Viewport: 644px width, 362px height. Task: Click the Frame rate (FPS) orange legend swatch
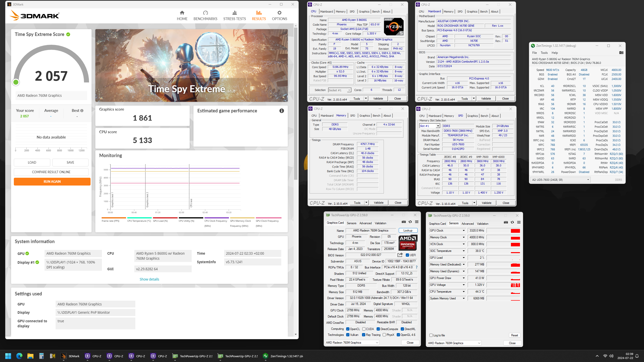114,218
